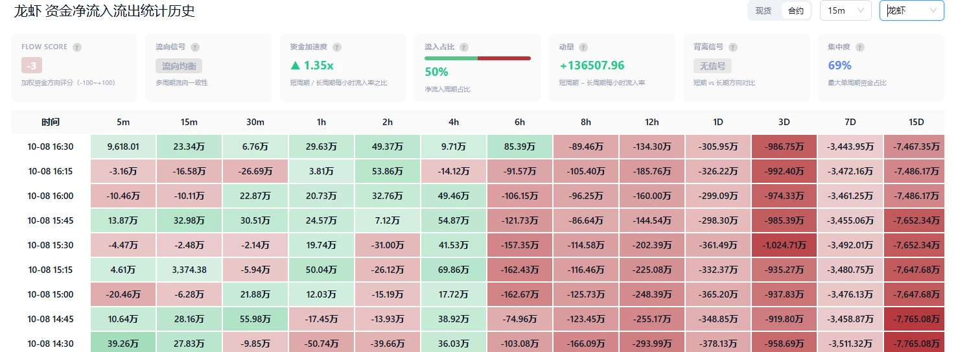
Task: Select the 4h column header
Action: [454, 122]
